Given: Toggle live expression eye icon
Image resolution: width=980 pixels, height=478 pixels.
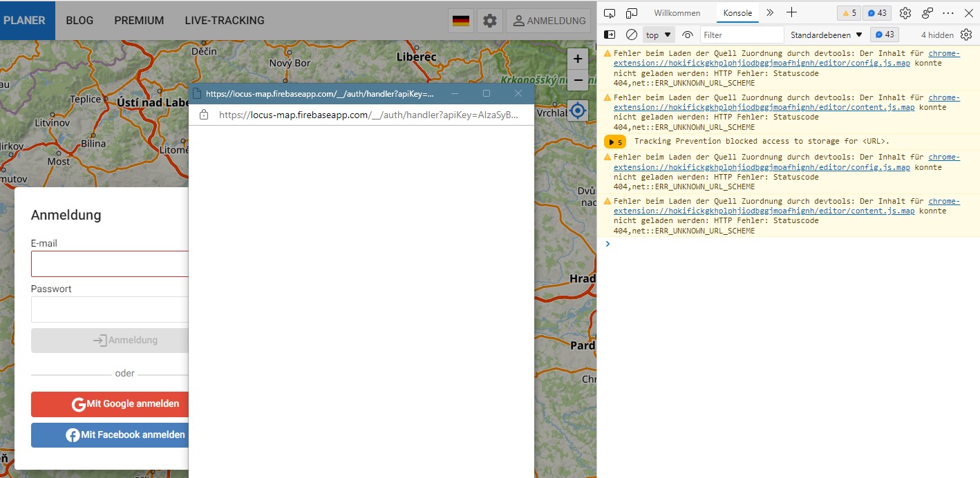Looking at the screenshot, I should (x=687, y=35).
